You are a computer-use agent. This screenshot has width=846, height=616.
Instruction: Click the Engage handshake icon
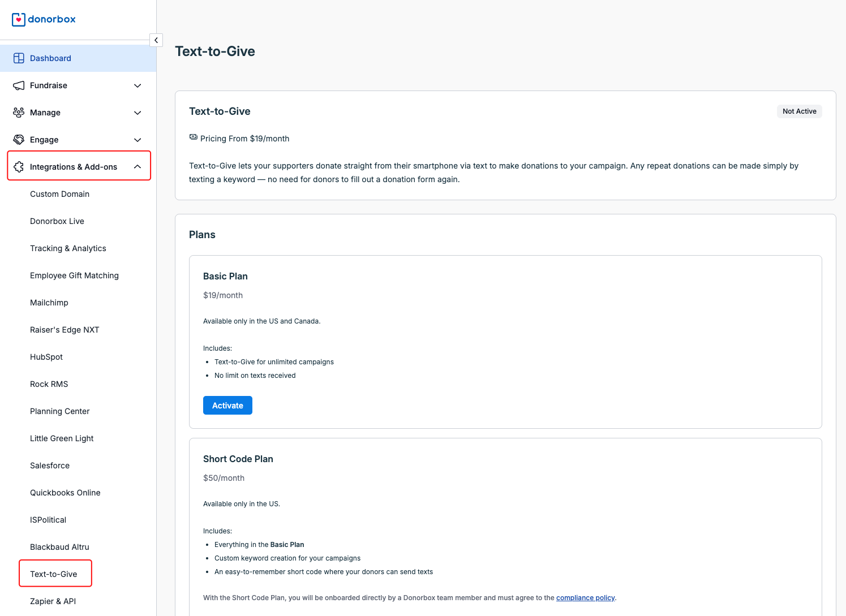point(19,140)
